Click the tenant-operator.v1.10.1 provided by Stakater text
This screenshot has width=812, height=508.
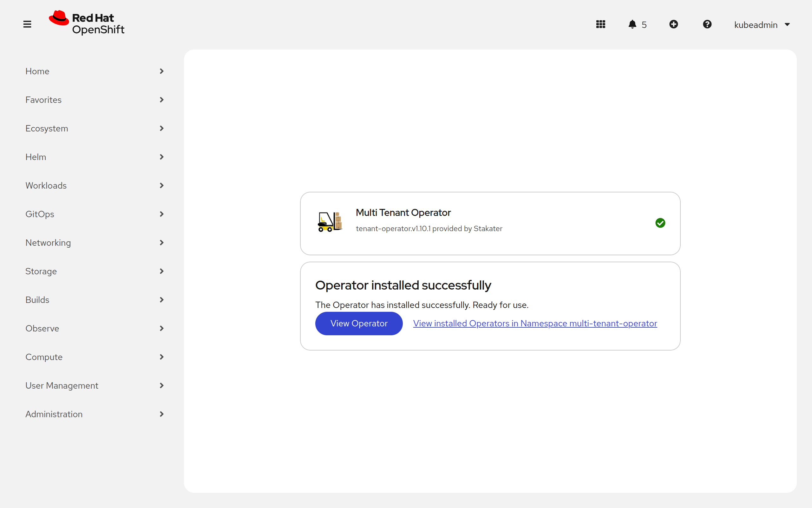pyautogui.click(x=429, y=229)
